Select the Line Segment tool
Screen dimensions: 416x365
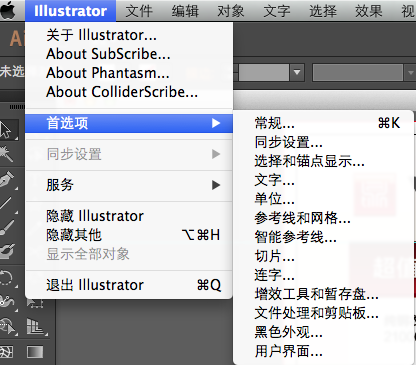click(x=7, y=204)
